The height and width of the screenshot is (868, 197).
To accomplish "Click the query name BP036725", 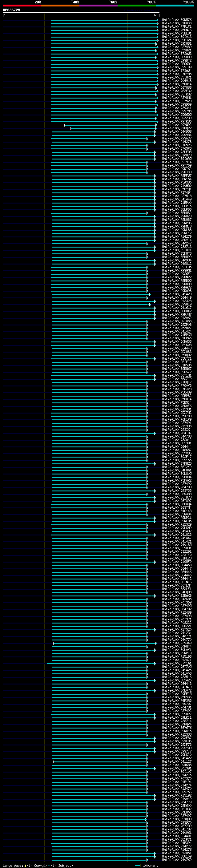I will point(11,10).
